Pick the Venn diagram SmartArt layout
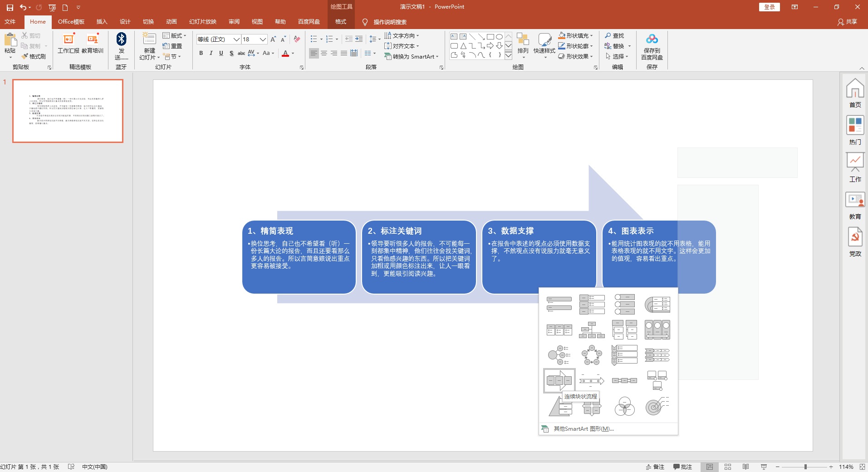 [x=624, y=407]
